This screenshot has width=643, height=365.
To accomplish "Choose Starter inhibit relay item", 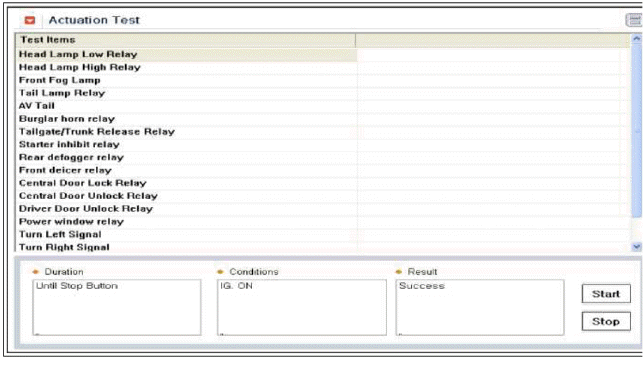I will (186, 144).
